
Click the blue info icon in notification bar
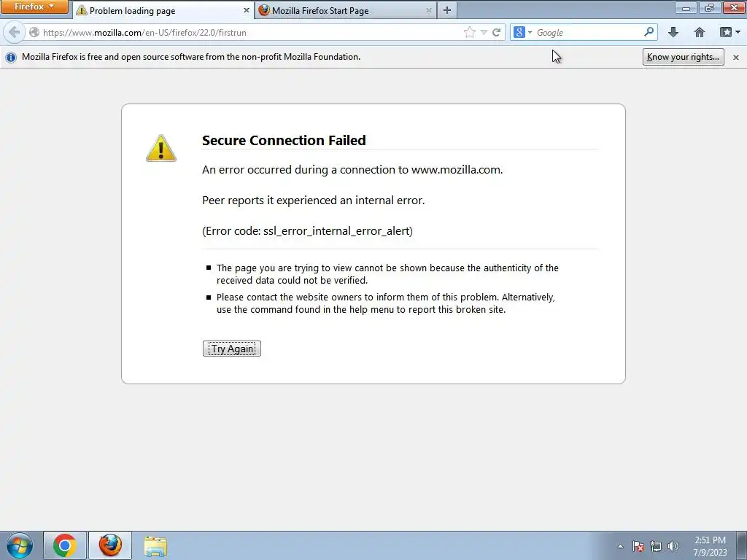tap(11, 57)
